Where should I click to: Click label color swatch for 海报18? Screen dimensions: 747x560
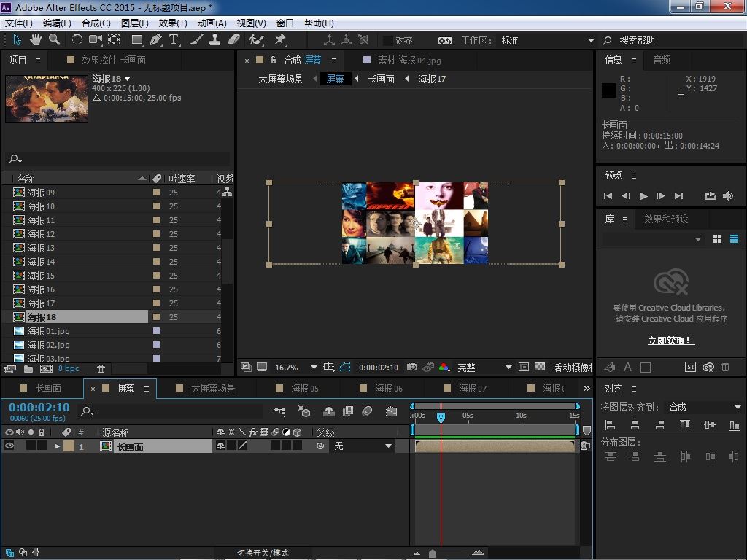coord(156,316)
